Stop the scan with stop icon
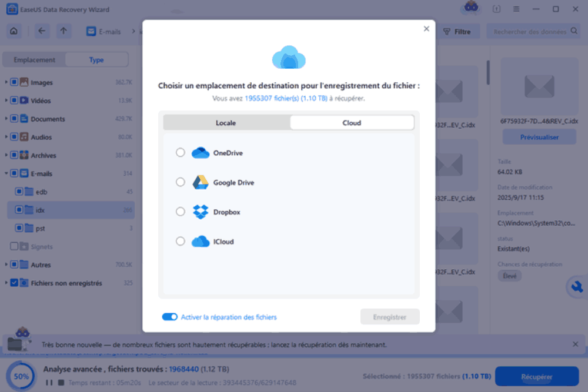588x392 pixels. (61, 383)
